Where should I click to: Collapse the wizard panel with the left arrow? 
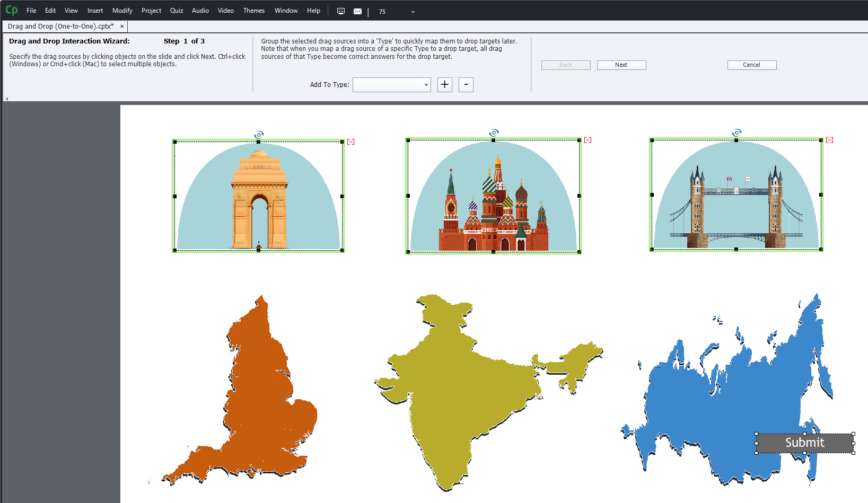(x=6, y=98)
